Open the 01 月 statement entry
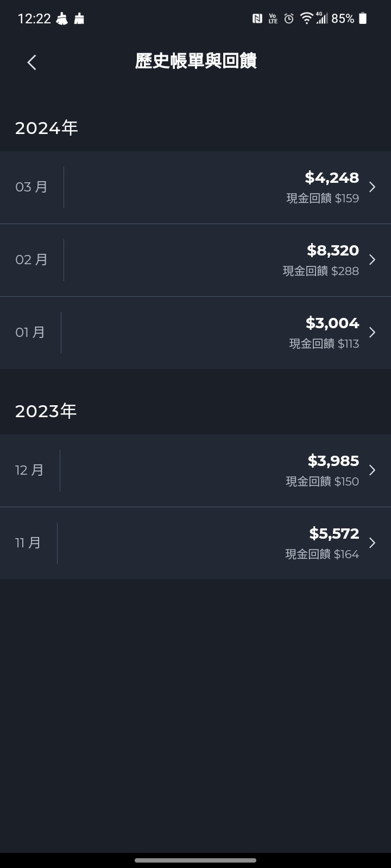391x868 pixels. coord(195,333)
